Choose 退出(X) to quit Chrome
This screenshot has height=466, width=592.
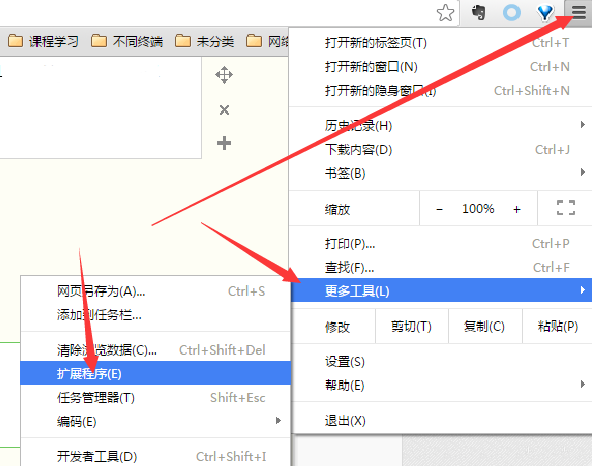click(x=441, y=420)
